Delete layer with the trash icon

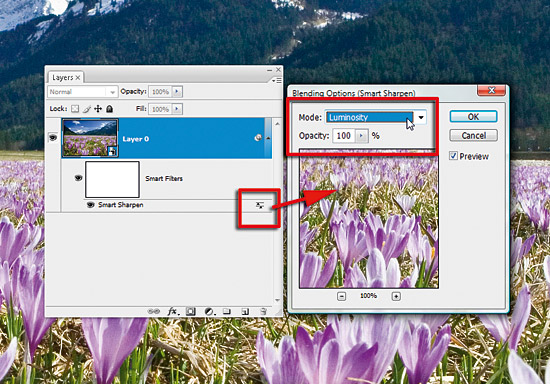point(263,311)
